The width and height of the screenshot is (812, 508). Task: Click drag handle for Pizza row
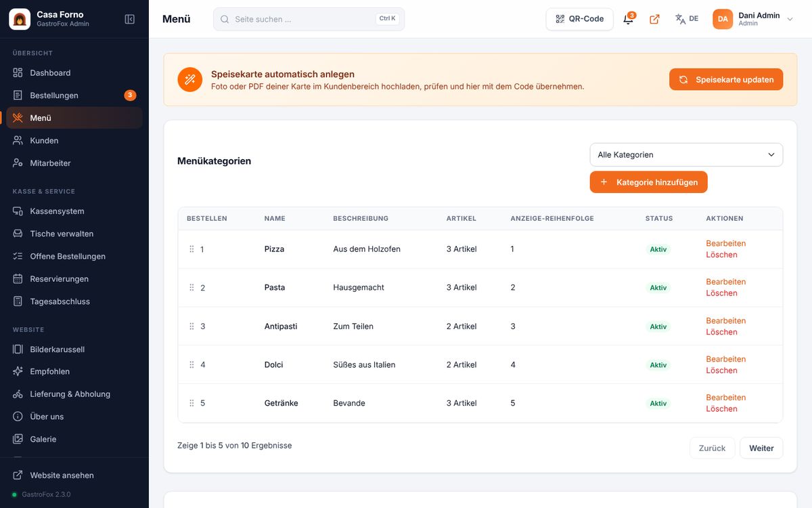pyautogui.click(x=191, y=249)
